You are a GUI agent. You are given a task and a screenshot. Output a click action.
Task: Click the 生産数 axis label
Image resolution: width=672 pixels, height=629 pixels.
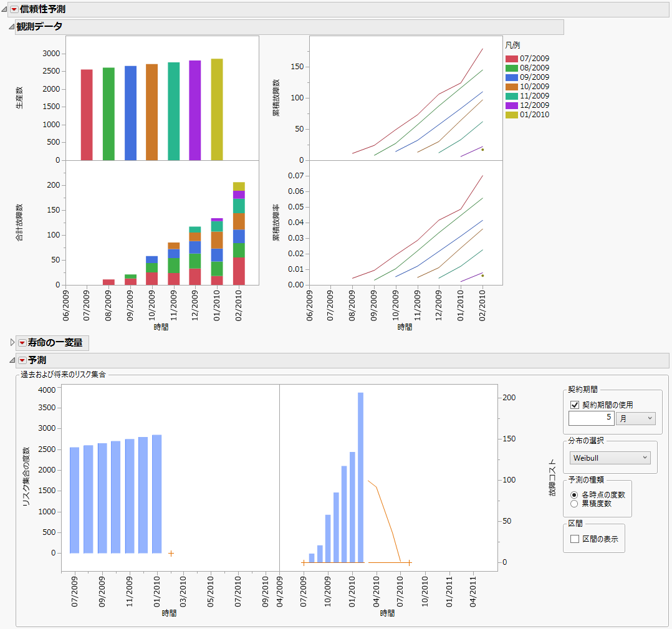coord(19,98)
